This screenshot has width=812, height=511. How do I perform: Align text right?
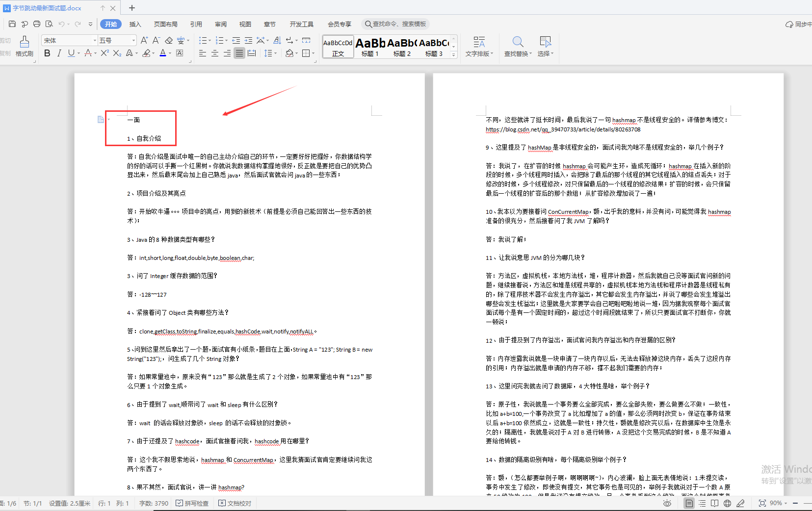pyautogui.click(x=227, y=53)
